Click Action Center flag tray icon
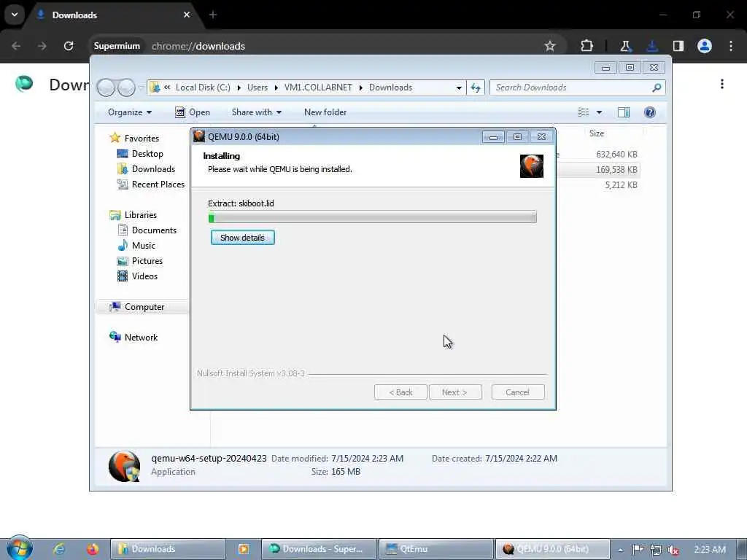This screenshot has height=560, width=747. [x=638, y=550]
